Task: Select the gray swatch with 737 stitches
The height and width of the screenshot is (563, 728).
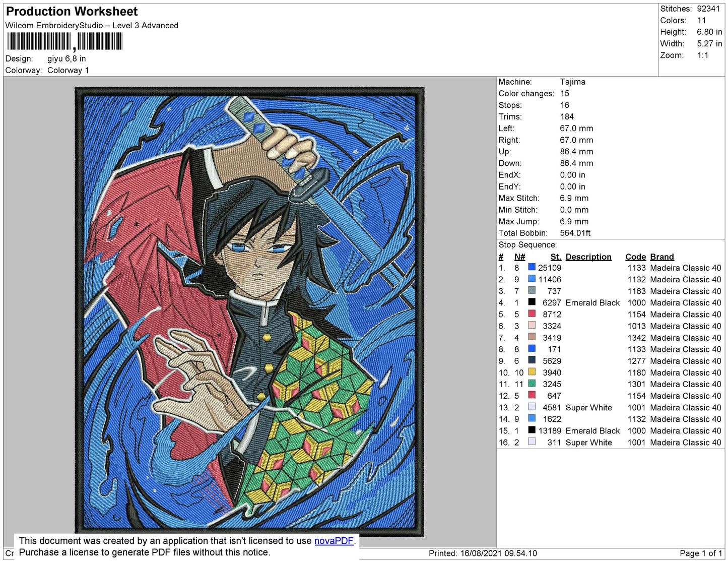Action: [532, 290]
